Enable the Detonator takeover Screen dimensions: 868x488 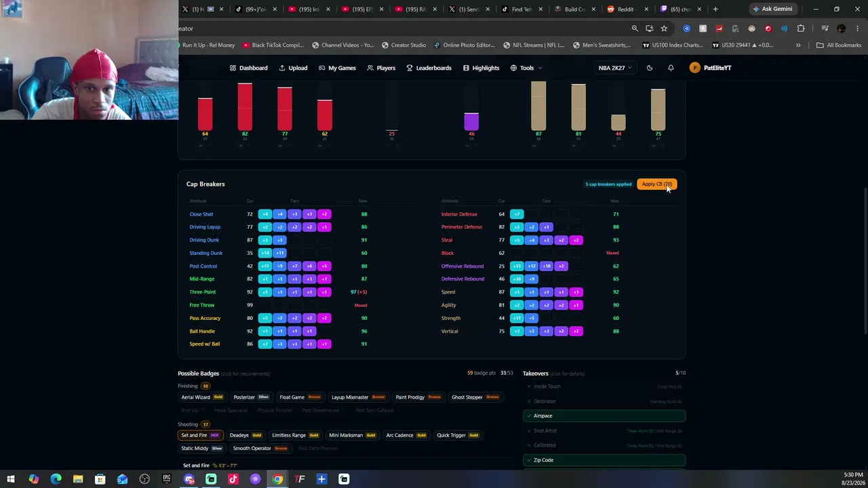click(604, 401)
